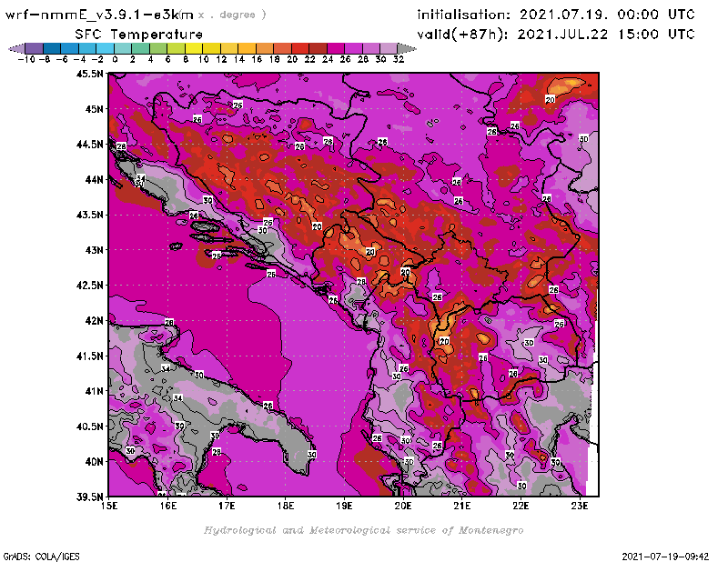Click the 'GrADS: COLA/IGES' footer text
The image size is (728, 562).
(x=41, y=557)
